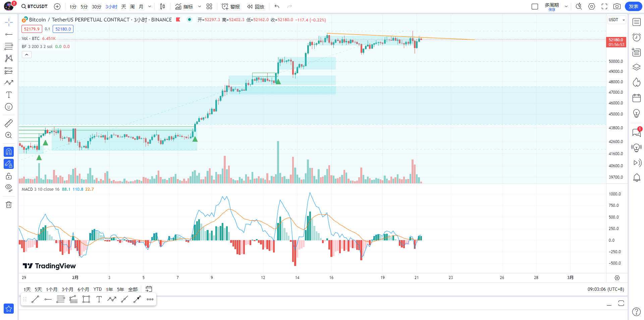Select the text annotation tool in left sidebar
644x320 pixels.
[x=9, y=95]
